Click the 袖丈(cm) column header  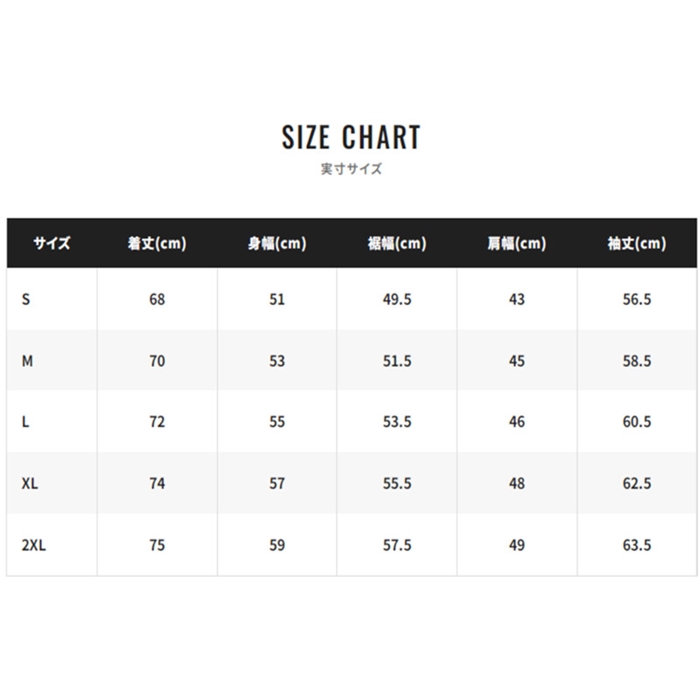(x=637, y=243)
